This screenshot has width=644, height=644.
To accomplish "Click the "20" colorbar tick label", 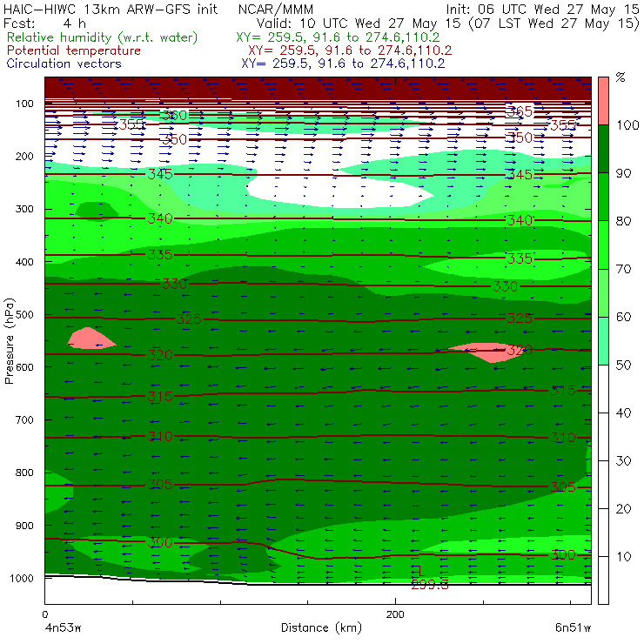I will coord(623,509).
